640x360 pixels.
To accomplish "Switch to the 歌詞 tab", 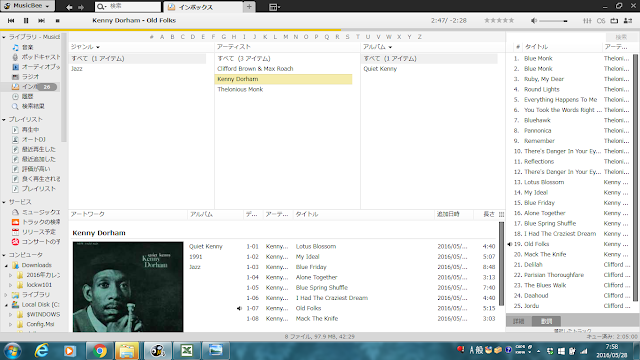I will pyautogui.click(x=546, y=321).
